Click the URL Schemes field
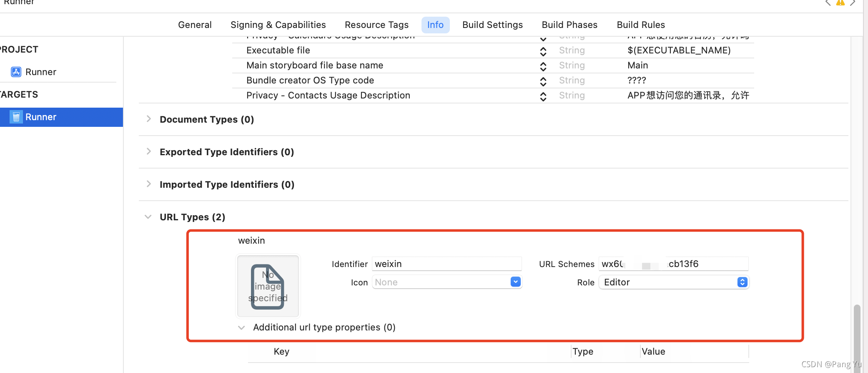The height and width of the screenshot is (373, 868). pyautogui.click(x=673, y=264)
